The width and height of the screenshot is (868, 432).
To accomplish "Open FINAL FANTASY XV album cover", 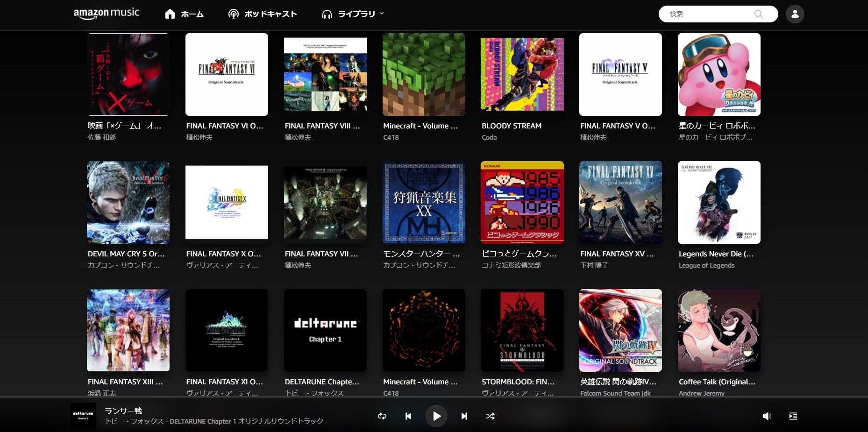I will pyautogui.click(x=620, y=202).
